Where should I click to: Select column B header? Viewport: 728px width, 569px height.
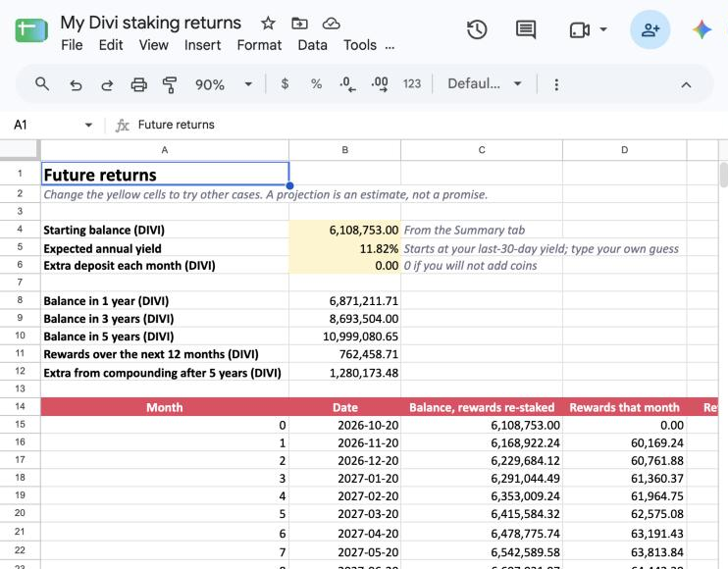[344, 150]
